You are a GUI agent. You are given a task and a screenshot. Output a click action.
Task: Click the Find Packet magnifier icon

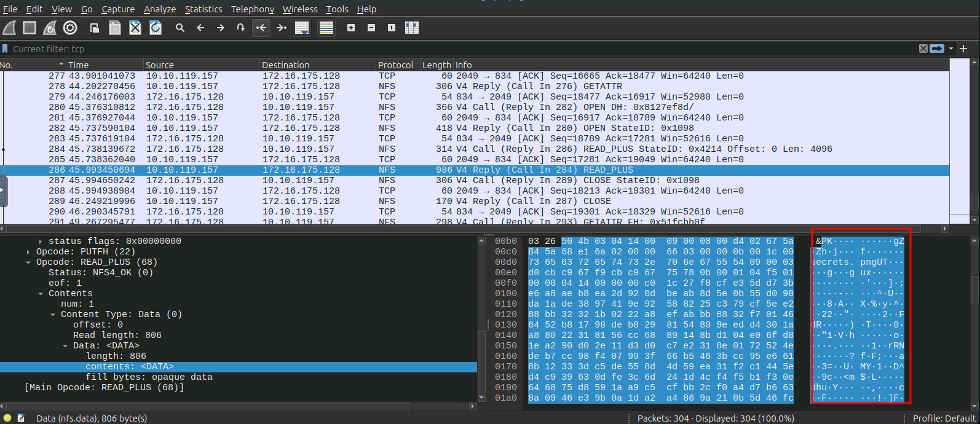[x=180, y=28]
